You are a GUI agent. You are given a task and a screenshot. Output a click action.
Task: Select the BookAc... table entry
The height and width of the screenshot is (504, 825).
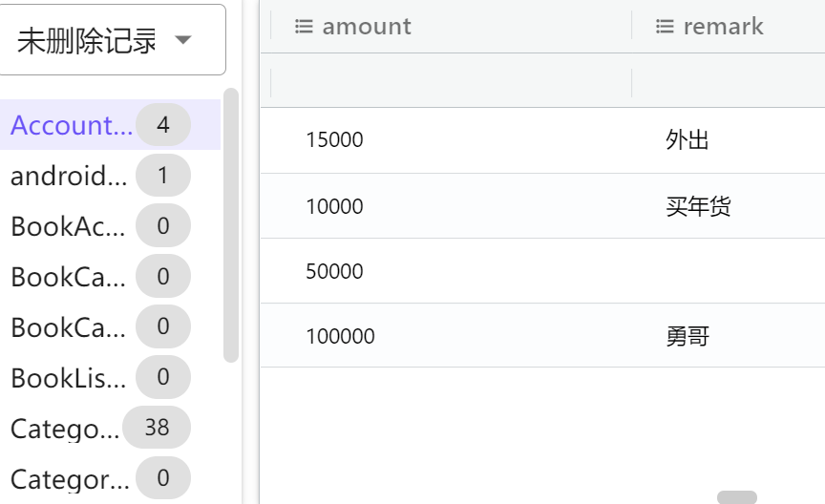pos(68,226)
